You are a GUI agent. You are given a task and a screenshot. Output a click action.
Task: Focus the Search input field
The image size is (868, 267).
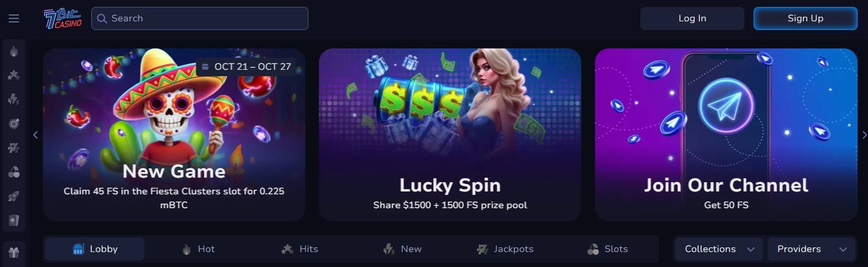200,18
